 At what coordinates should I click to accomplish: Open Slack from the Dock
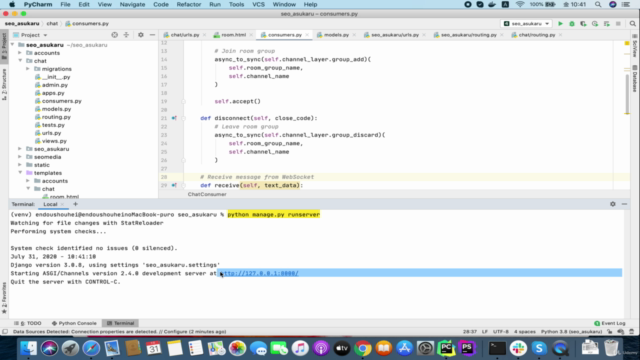[x=518, y=348]
